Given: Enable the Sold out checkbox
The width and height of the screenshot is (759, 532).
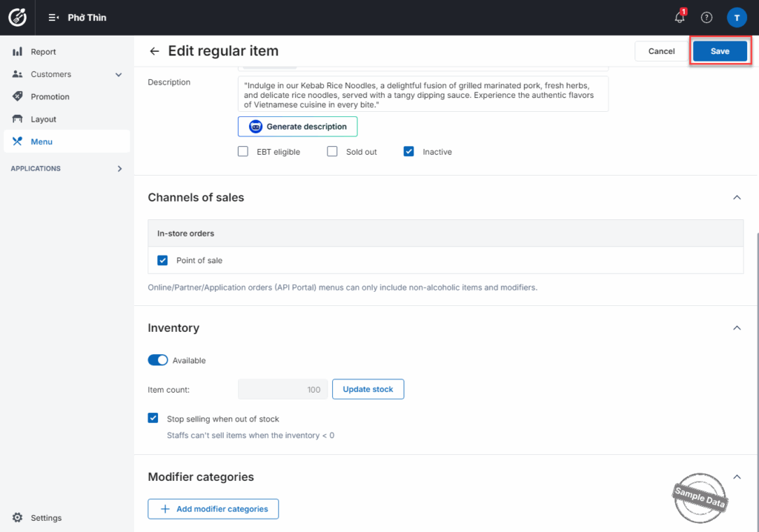Looking at the screenshot, I should (332, 152).
